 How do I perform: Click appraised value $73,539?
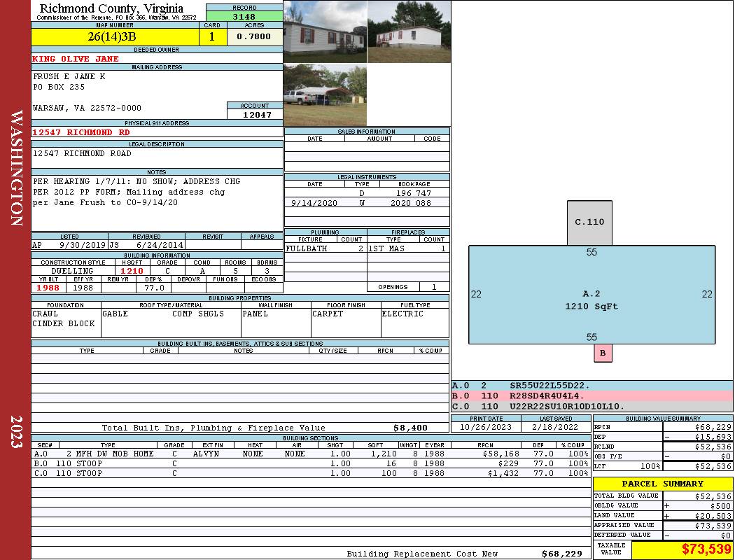(x=713, y=525)
